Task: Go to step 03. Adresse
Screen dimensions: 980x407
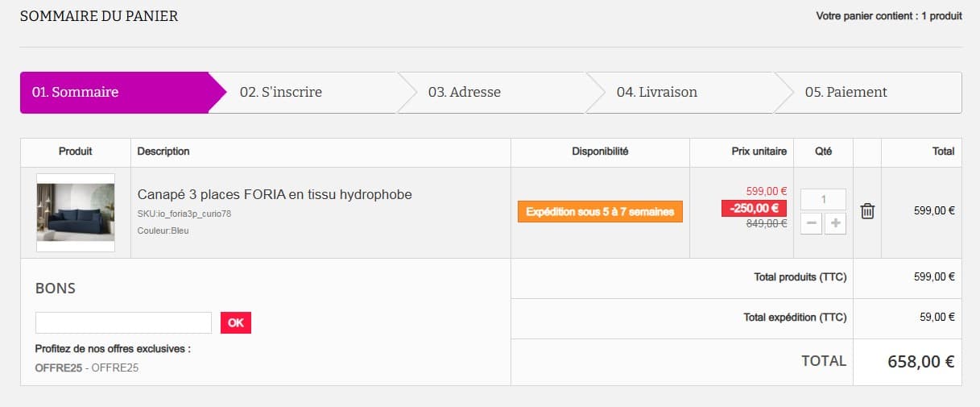Action: 465,93
